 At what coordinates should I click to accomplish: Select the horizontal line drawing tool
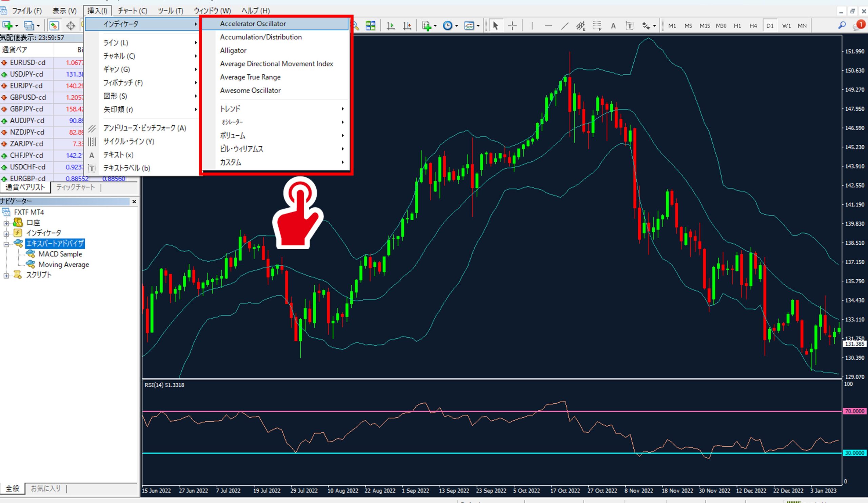548,26
